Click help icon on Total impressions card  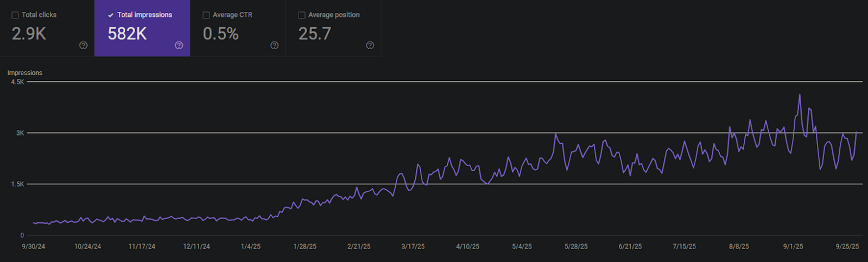[x=179, y=46]
